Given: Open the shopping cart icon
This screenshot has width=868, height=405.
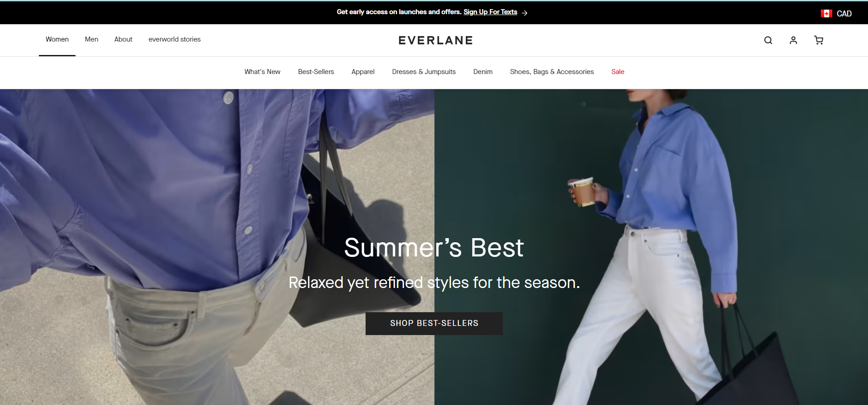Looking at the screenshot, I should click(x=819, y=40).
